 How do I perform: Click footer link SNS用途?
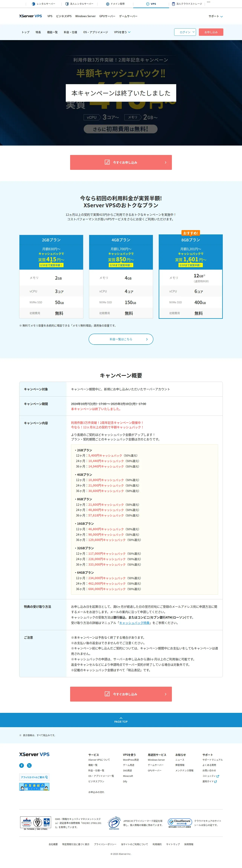tap(127, 771)
